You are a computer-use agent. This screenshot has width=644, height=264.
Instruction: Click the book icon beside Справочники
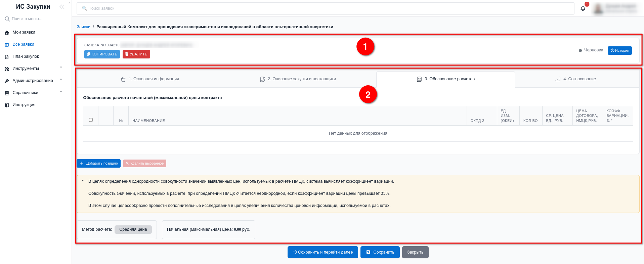click(7, 93)
